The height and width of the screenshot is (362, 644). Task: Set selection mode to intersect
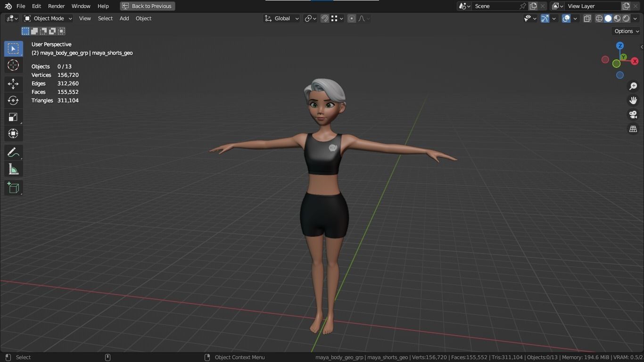pos(61,31)
